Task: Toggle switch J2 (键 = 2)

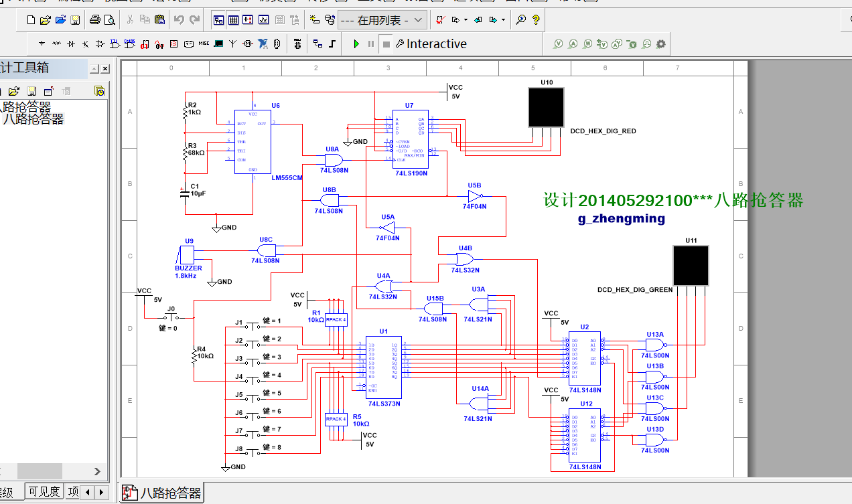Action: point(252,344)
